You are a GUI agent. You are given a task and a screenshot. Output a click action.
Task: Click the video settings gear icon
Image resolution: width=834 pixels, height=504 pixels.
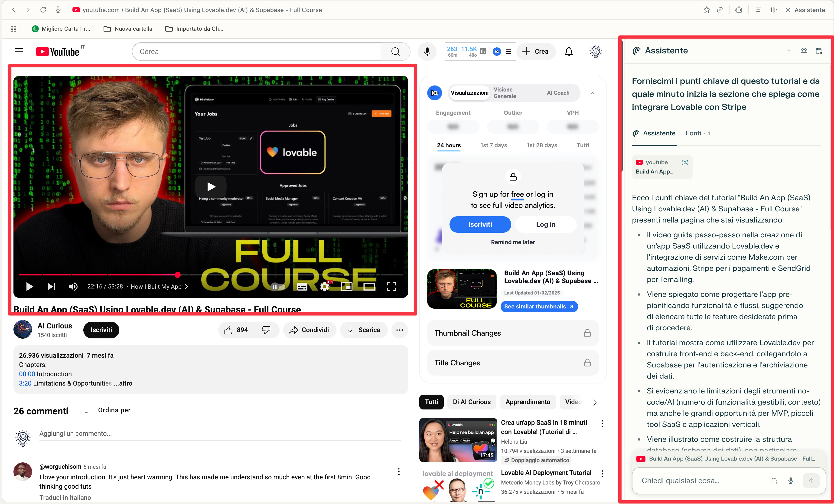324,287
